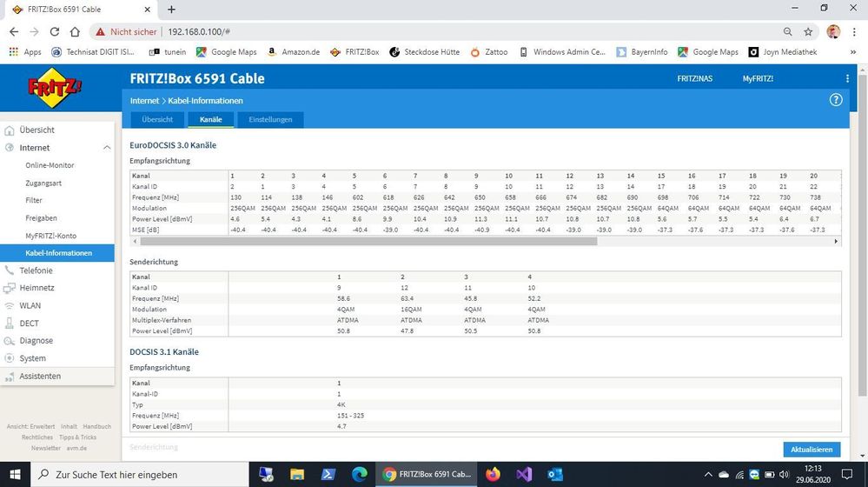
Task: Open Filter in sidebar
Action: tap(34, 201)
